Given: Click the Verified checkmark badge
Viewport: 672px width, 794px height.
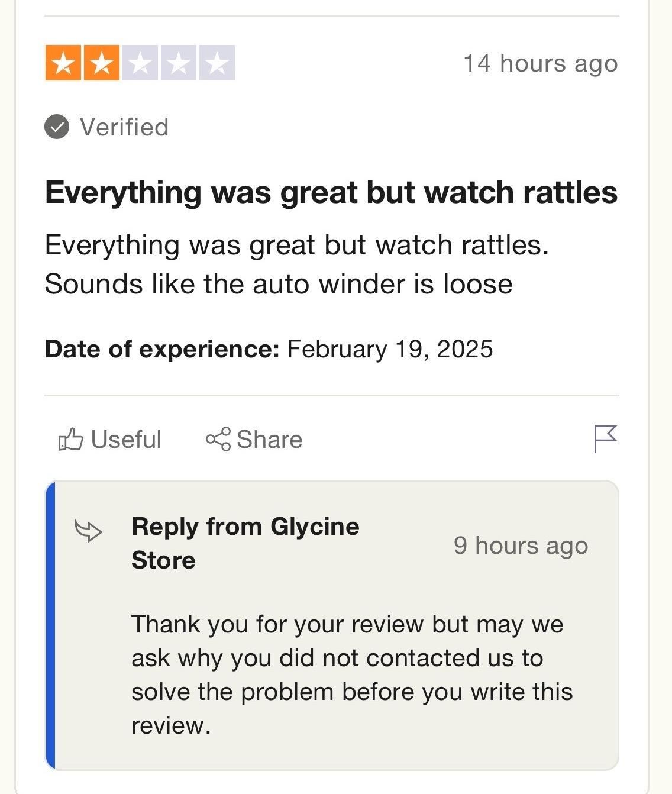Looking at the screenshot, I should coord(57,127).
